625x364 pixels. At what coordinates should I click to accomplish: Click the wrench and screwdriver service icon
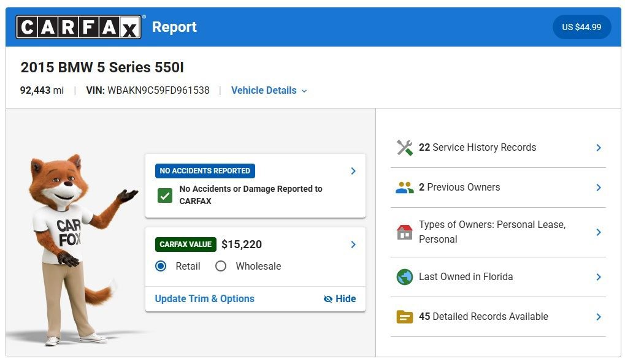(405, 148)
